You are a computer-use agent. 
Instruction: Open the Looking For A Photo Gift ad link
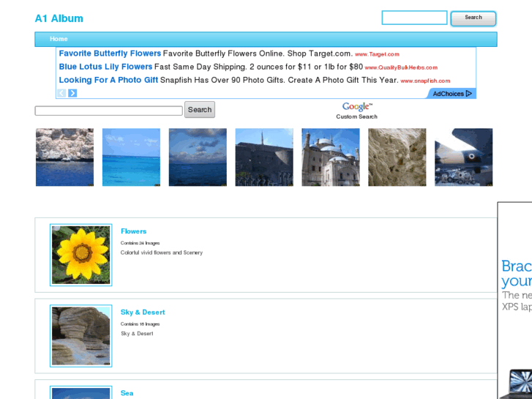click(x=108, y=80)
